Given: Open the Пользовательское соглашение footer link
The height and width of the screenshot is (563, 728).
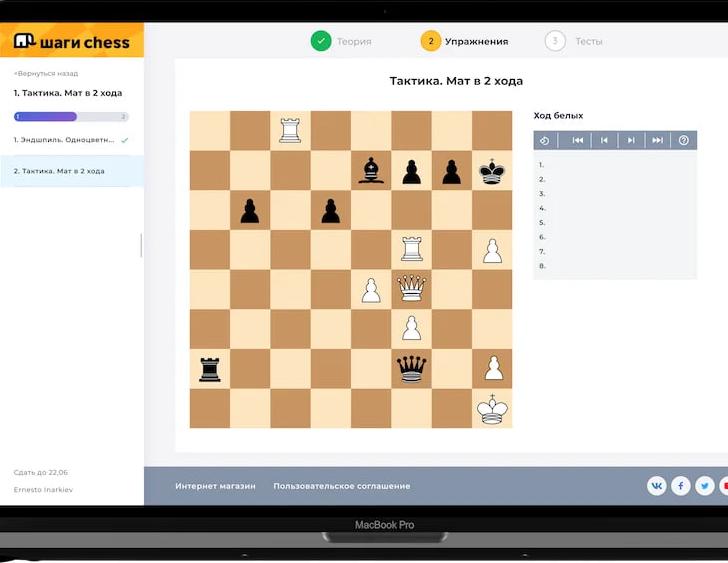Looking at the screenshot, I should (x=341, y=486).
